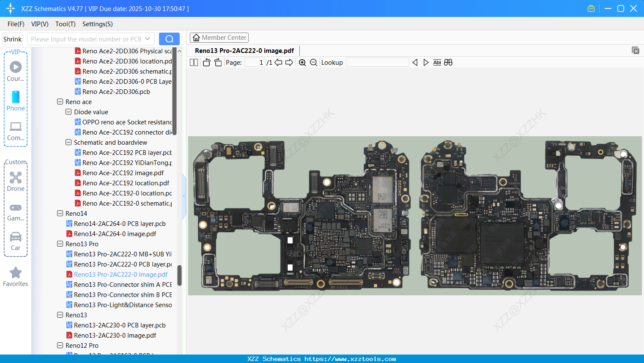Open Reno Ace-2CC192 PCB layer file
Image resolution: width=644 pixels, height=363 pixels.
point(127,152)
